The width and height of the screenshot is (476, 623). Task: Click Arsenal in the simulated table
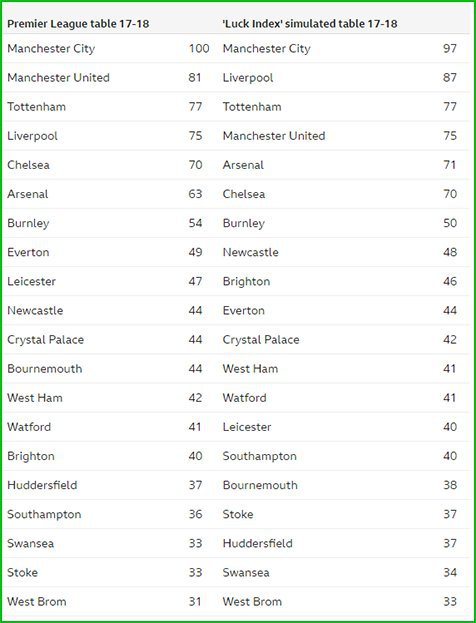point(243,165)
